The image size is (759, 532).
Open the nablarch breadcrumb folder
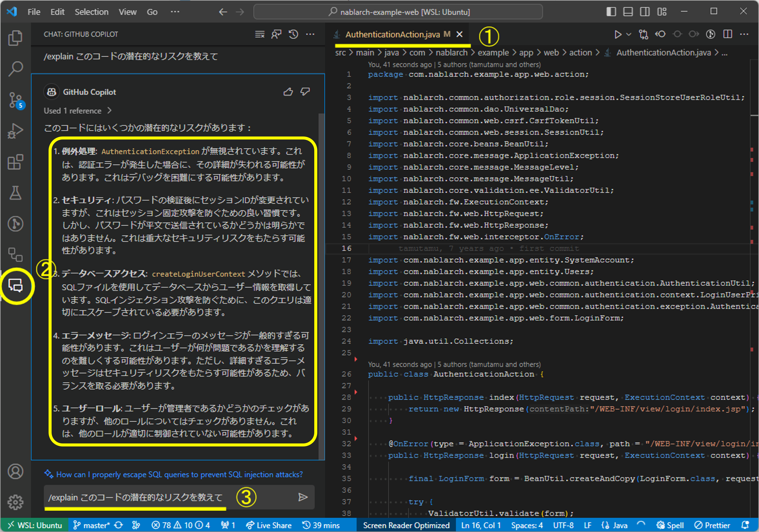click(451, 53)
